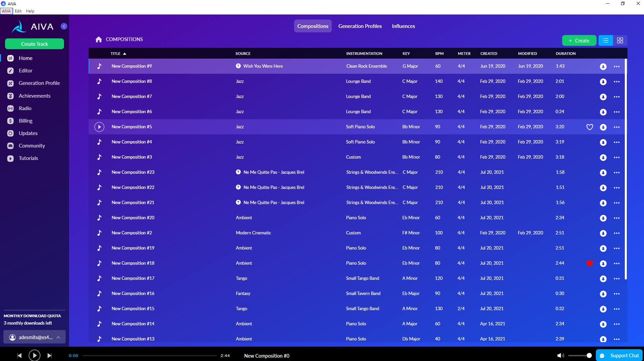Image resolution: width=644 pixels, height=361 pixels.
Task: Click New Composition #0 in player bar
Action: pyautogui.click(x=266, y=356)
